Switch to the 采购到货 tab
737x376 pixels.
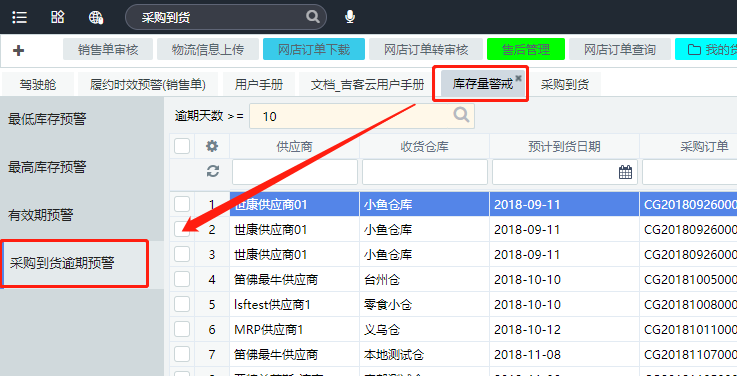point(565,85)
